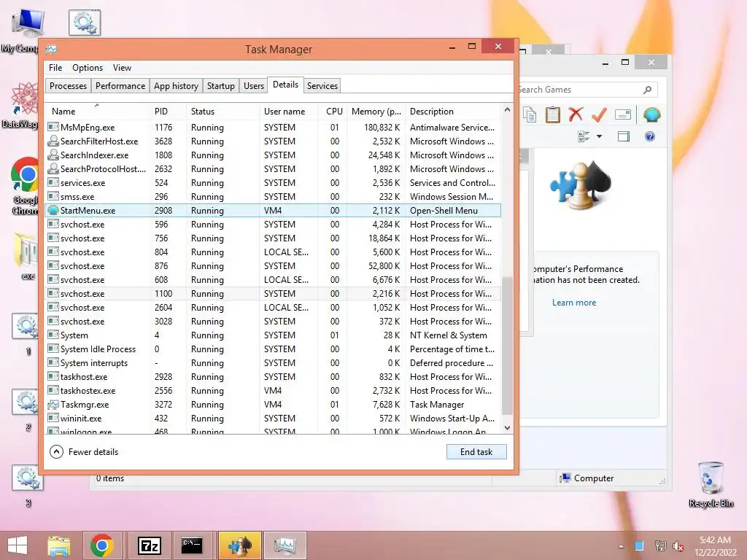Switch to the Services tab

click(x=322, y=86)
